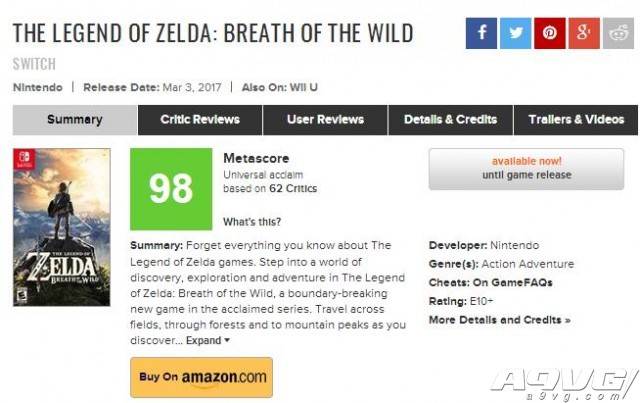Image resolution: width=640 pixels, height=403 pixels.
Task: Click the available now button
Action: [x=526, y=169]
